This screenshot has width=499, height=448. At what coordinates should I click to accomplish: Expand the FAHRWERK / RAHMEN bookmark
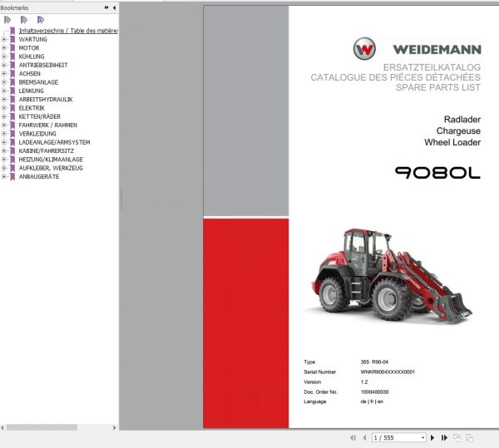(4, 126)
